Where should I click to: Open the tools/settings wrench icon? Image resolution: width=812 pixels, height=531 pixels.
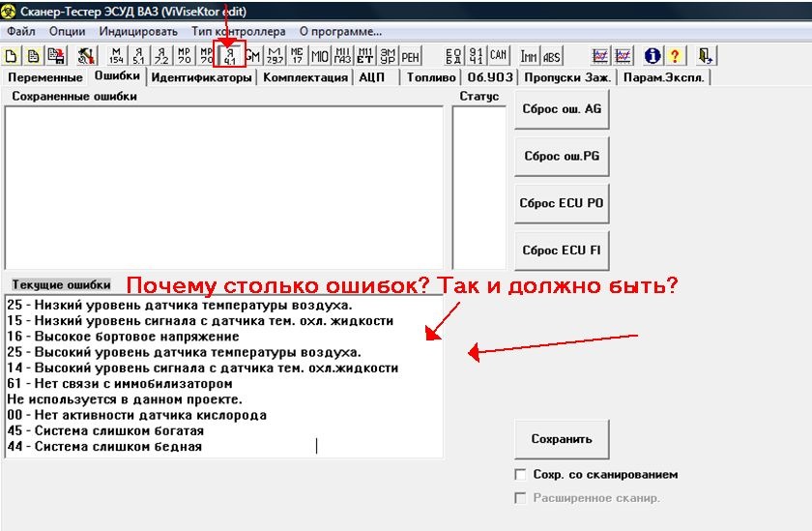point(85,55)
